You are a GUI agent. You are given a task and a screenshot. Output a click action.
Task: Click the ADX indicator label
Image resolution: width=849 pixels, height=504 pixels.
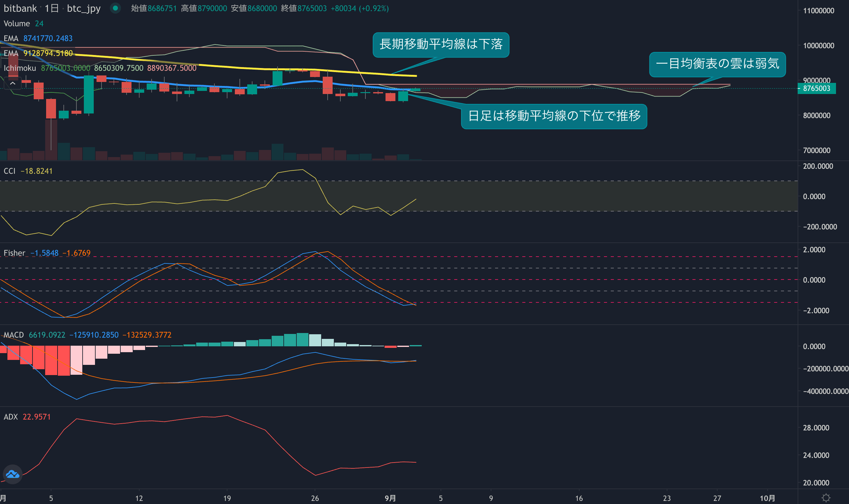pos(11,417)
